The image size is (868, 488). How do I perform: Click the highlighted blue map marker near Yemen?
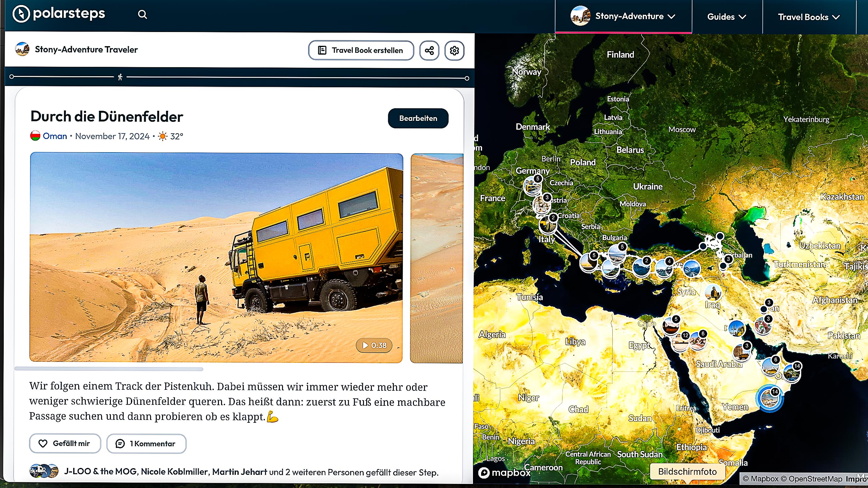pos(769,399)
